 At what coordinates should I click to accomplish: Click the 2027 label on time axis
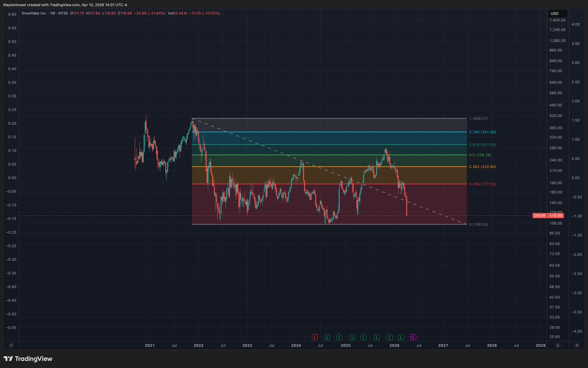[443, 345]
